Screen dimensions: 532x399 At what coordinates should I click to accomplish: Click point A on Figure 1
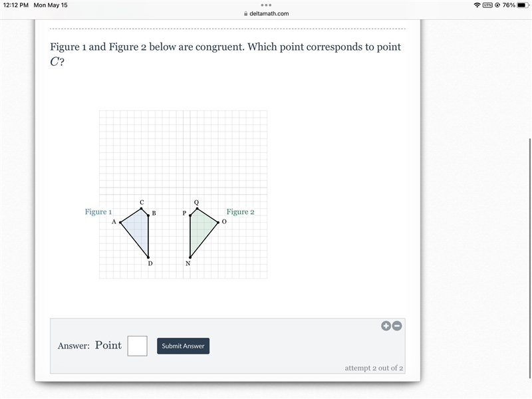tap(120, 223)
